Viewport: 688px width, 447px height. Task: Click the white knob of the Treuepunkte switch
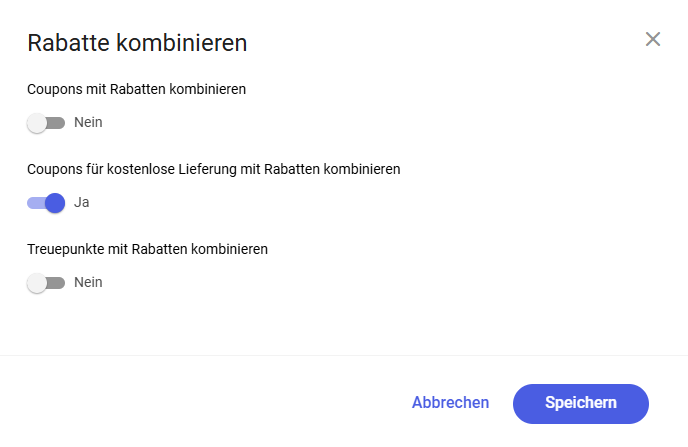coord(37,283)
